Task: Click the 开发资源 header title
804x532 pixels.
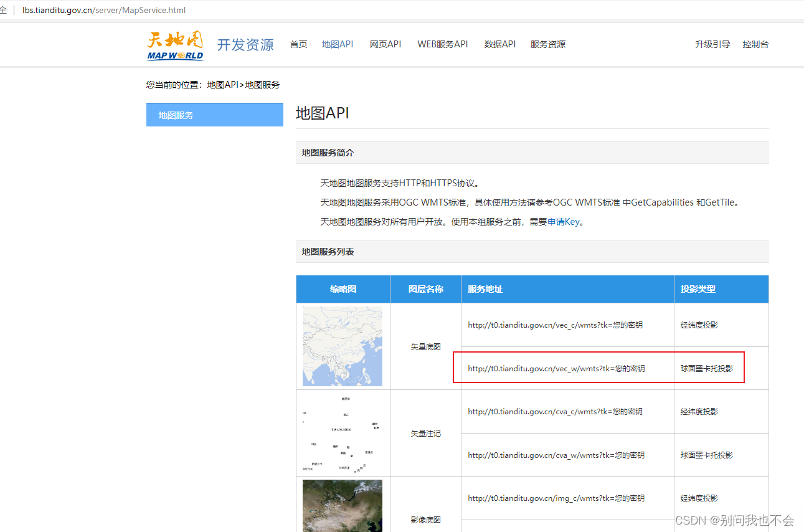Action: (245, 45)
